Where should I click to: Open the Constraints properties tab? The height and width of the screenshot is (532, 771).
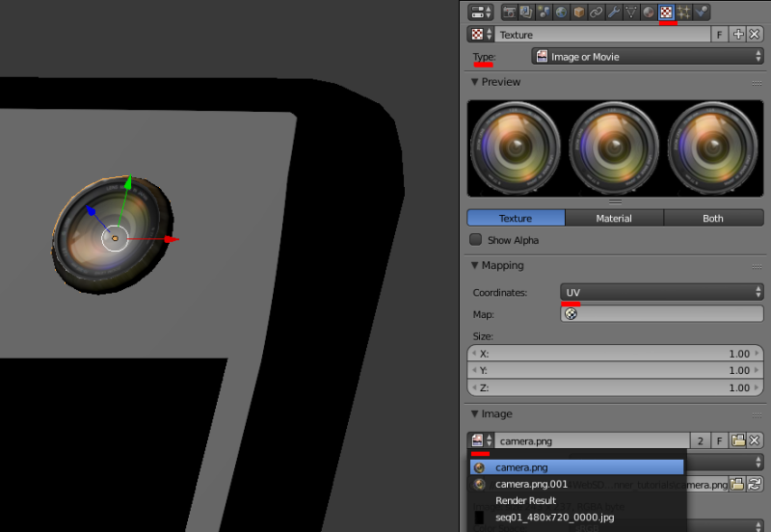coord(596,12)
